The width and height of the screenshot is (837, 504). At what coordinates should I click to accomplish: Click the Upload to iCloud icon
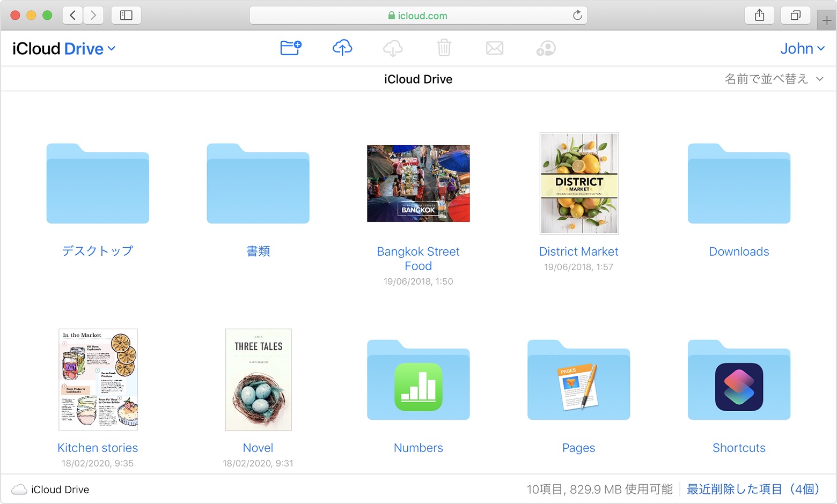(342, 48)
